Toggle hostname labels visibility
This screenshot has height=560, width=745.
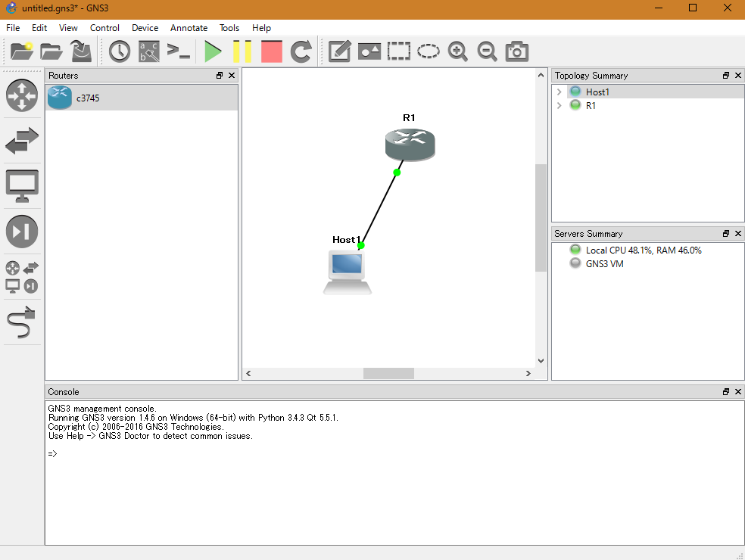(148, 51)
